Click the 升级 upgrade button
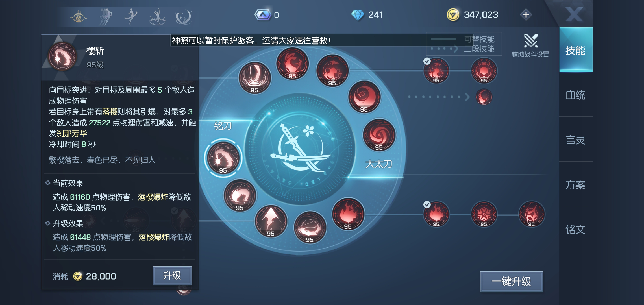The width and height of the screenshot is (644, 305). (x=172, y=276)
